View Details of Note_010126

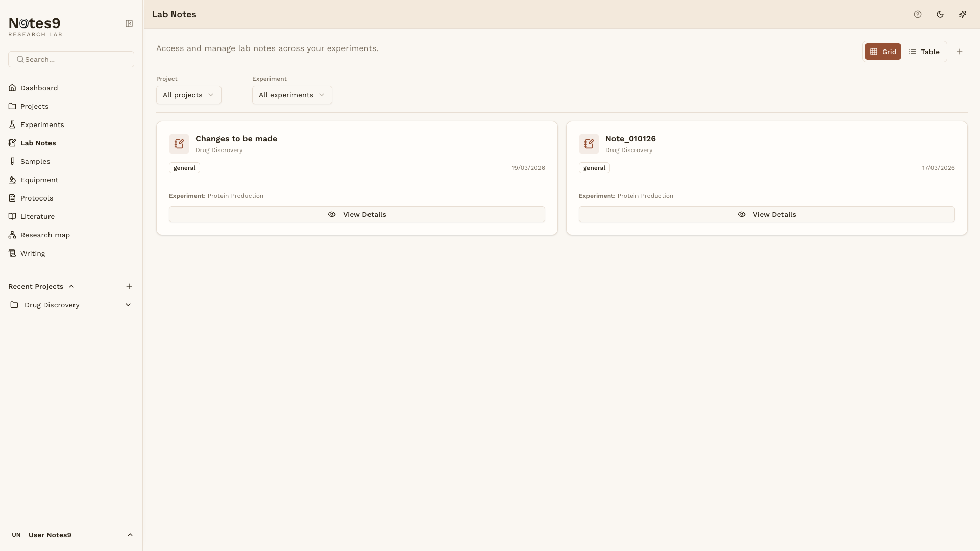[766, 214]
